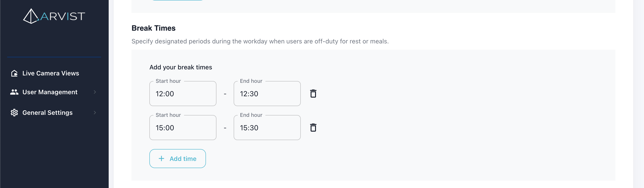Select the General Settings sidebar label
The height and width of the screenshot is (188, 644).
coord(47,113)
